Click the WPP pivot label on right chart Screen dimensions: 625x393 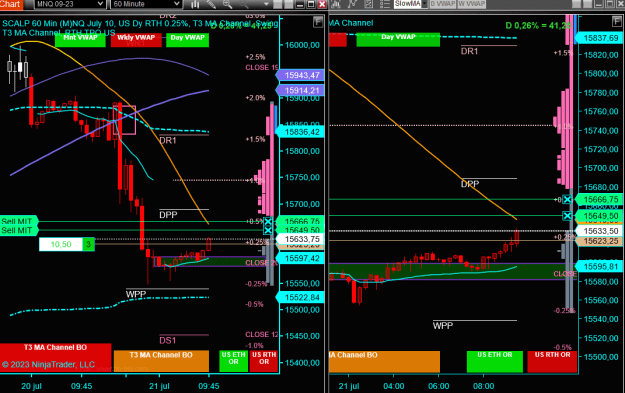pyautogui.click(x=443, y=326)
